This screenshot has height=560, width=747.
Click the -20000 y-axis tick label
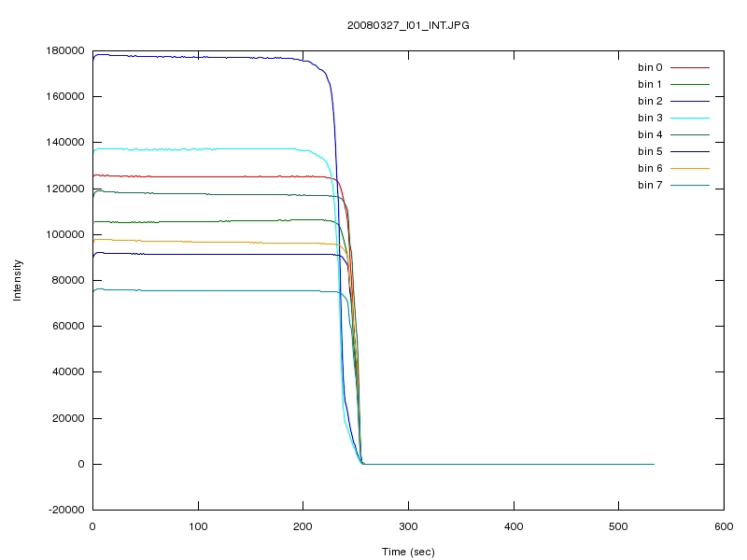(66, 510)
